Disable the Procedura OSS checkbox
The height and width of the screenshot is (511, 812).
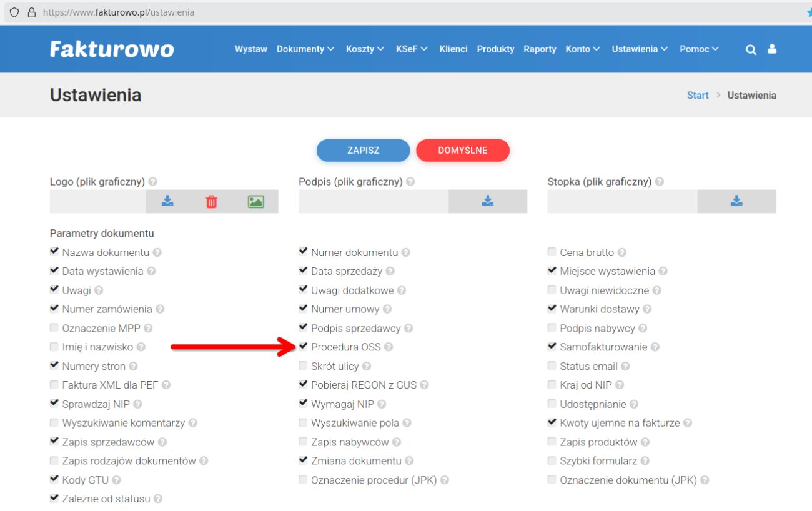point(302,346)
